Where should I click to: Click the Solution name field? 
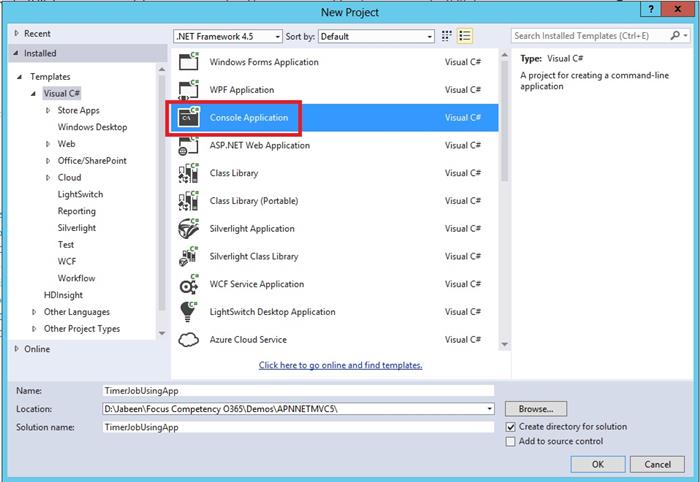(298, 427)
